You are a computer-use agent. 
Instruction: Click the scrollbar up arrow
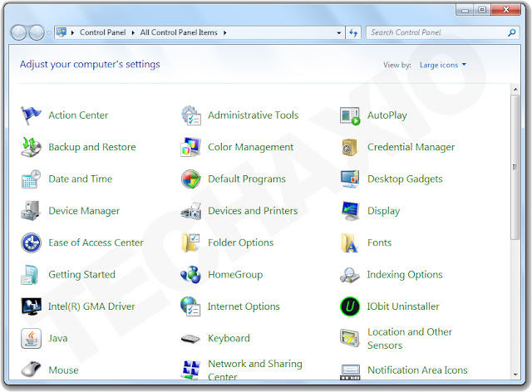(515, 89)
